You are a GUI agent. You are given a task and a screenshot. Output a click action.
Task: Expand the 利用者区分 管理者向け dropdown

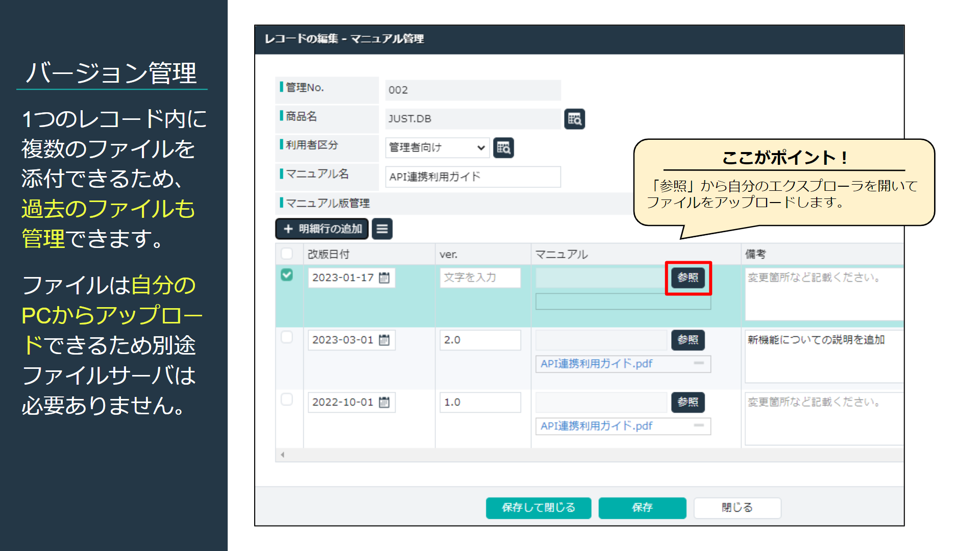point(437,148)
